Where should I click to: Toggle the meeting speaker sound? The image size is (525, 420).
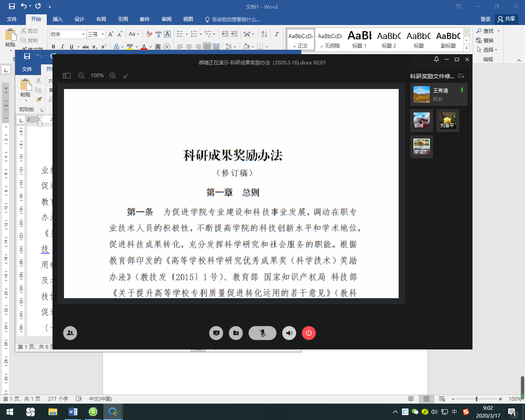pos(289,333)
